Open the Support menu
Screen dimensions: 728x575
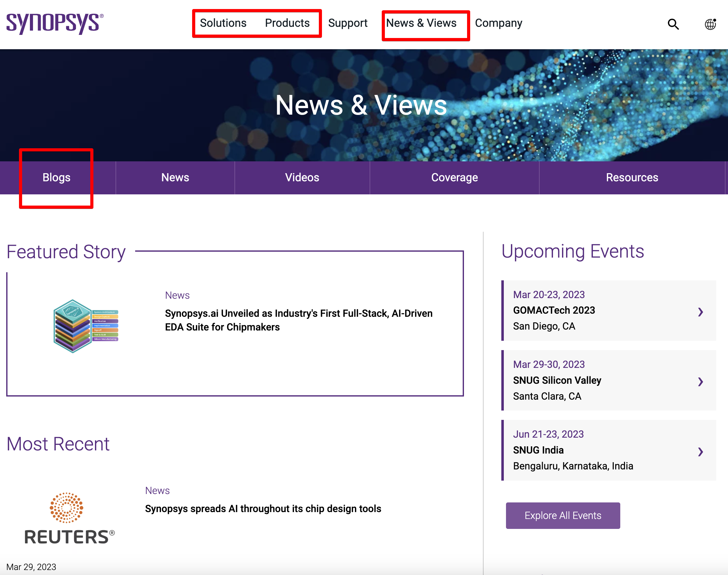point(348,23)
